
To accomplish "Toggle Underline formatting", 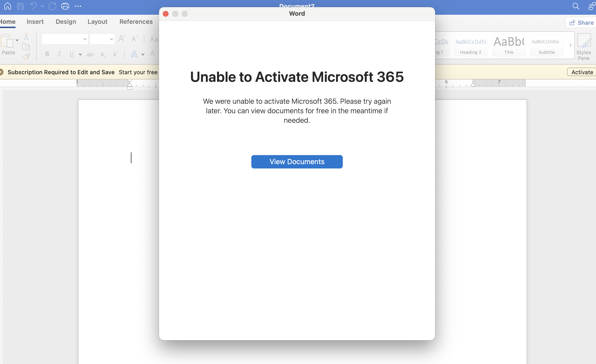I will [x=71, y=54].
